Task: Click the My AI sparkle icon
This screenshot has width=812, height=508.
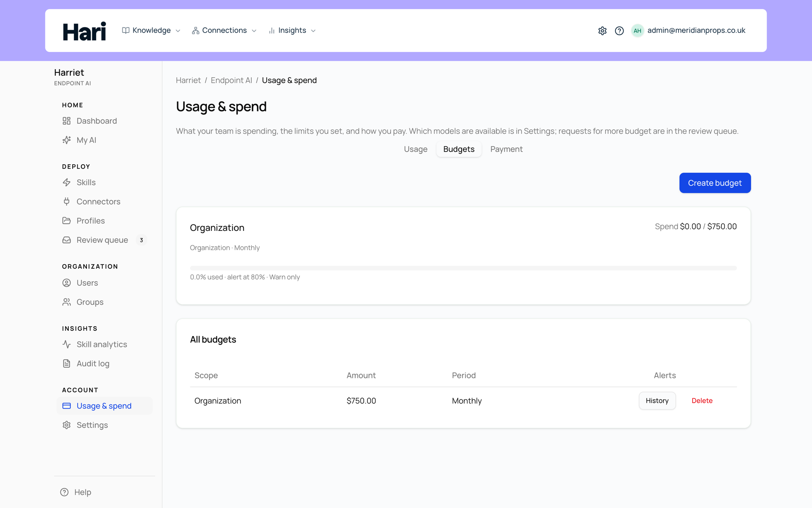Action: pyautogui.click(x=67, y=140)
